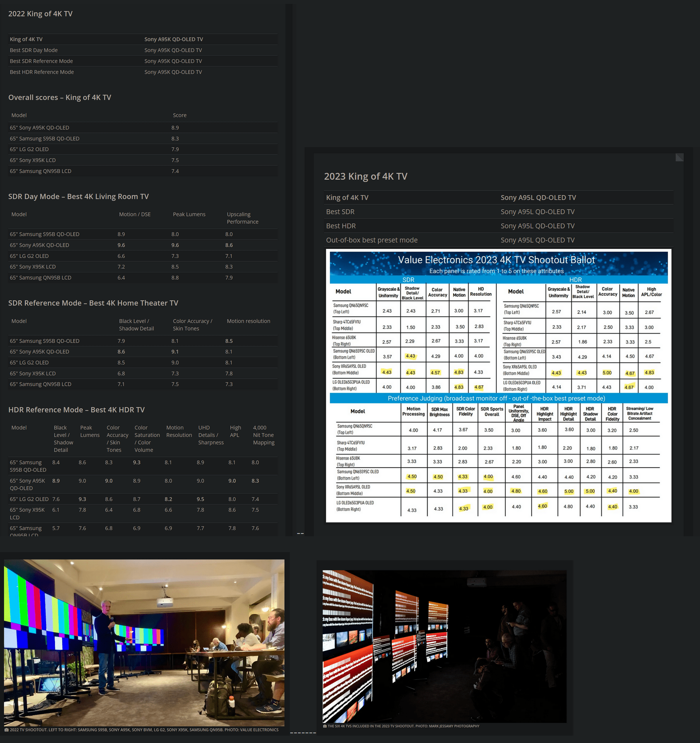Click 'Sharp 4TC65FV1U (Top Middle)' in Preference Judging table
This screenshot has height=743, width=700.
coord(351,446)
